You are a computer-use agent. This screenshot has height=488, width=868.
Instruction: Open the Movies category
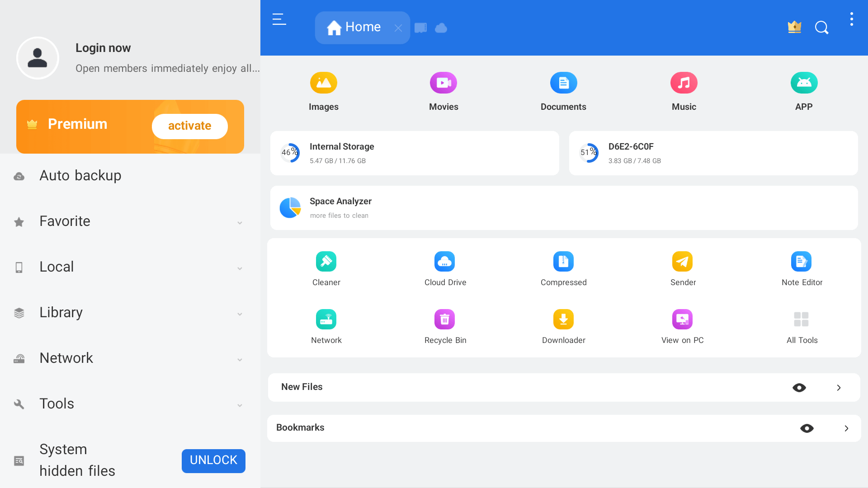(443, 90)
